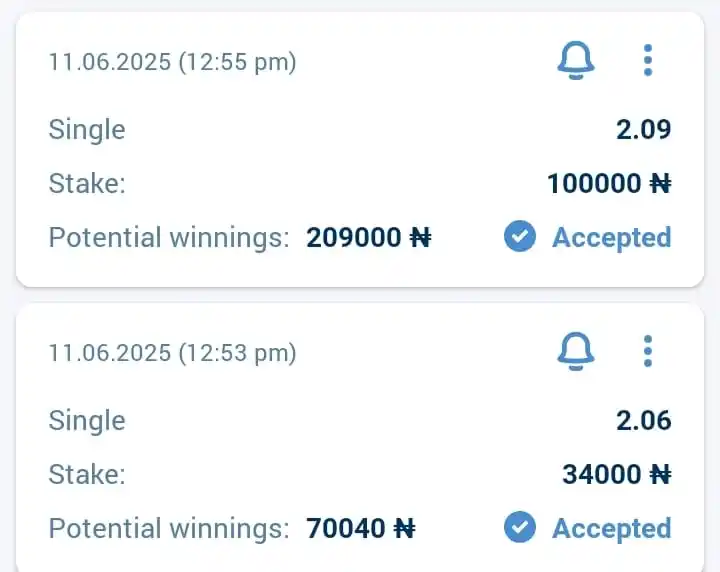The height and width of the screenshot is (572, 720).
Task: Open the three-dot menu on the 12:53 pm bet
Action: click(x=648, y=351)
